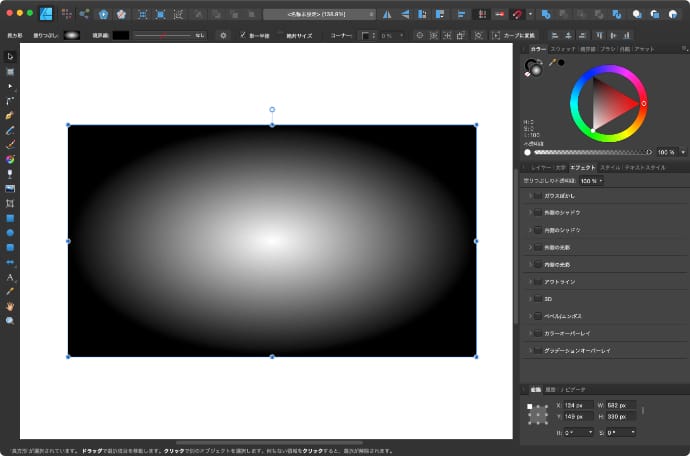Select the Ellipse shape tool

pyautogui.click(x=10, y=232)
